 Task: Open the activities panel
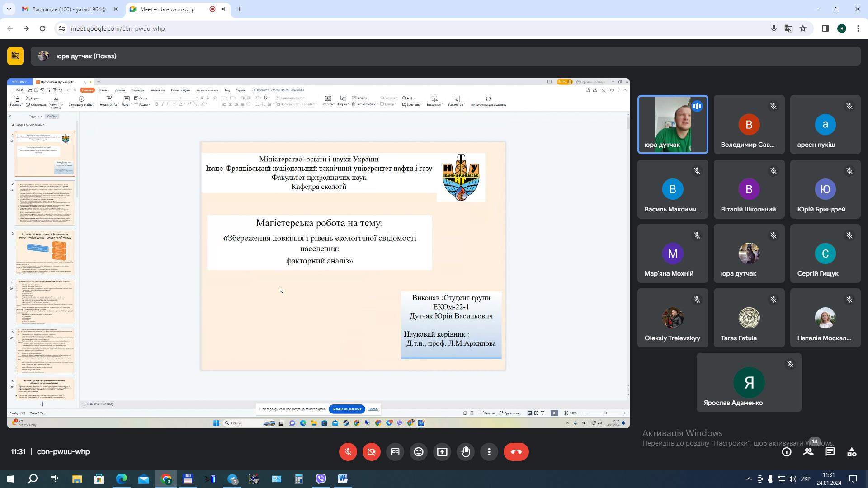(x=852, y=452)
